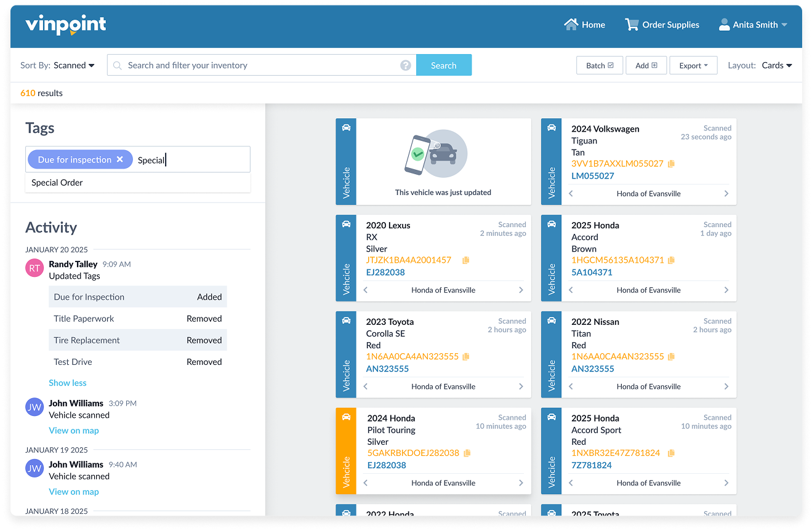The width and height of the screenshot is (812, 531).
Task: Click the Add button
Action: point(646,65)
